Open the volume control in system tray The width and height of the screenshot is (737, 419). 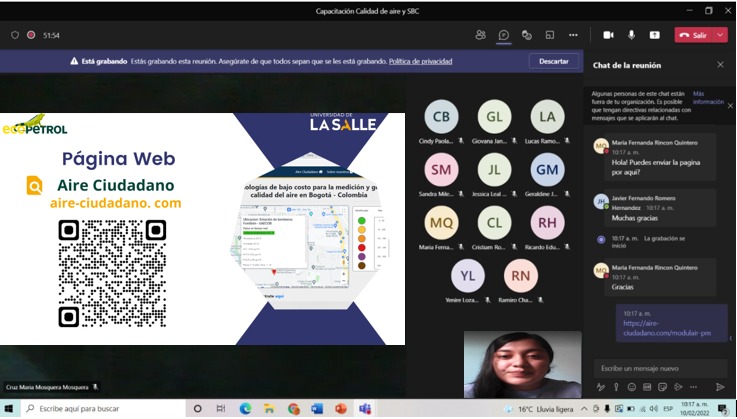pyautogui.click(x=654, y=409)
